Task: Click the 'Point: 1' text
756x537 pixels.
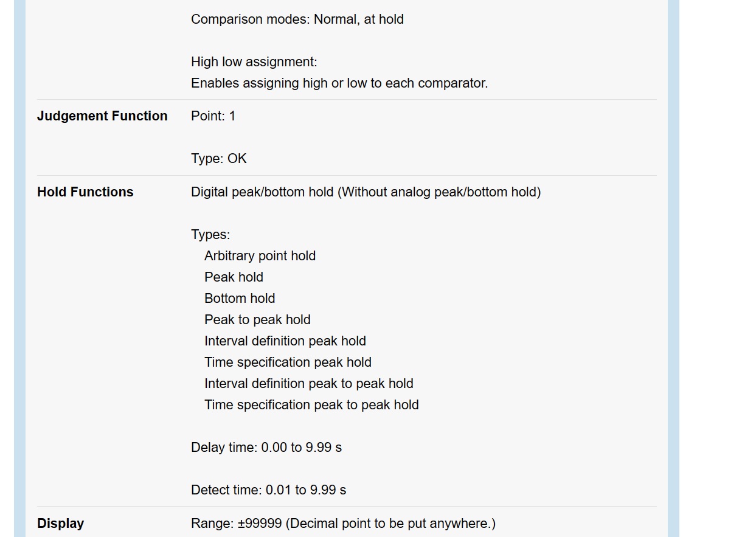Action: pos(213,116)
